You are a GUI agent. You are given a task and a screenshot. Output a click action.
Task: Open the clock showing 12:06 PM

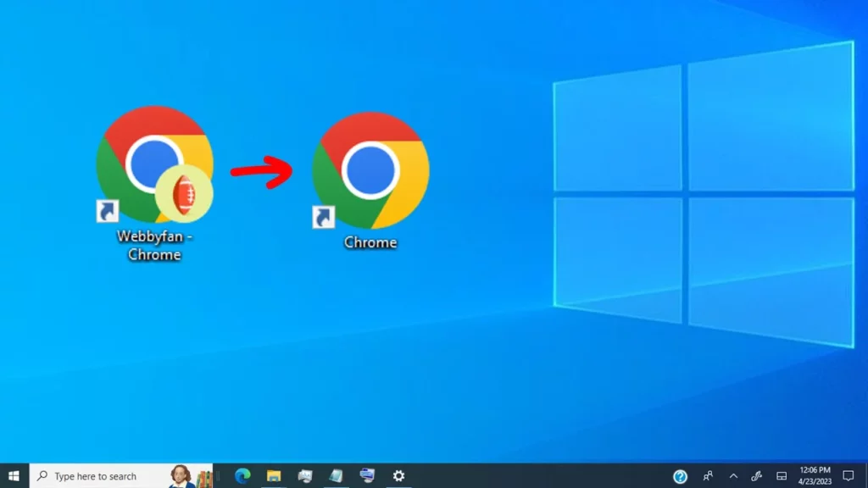tap(815, 476)
